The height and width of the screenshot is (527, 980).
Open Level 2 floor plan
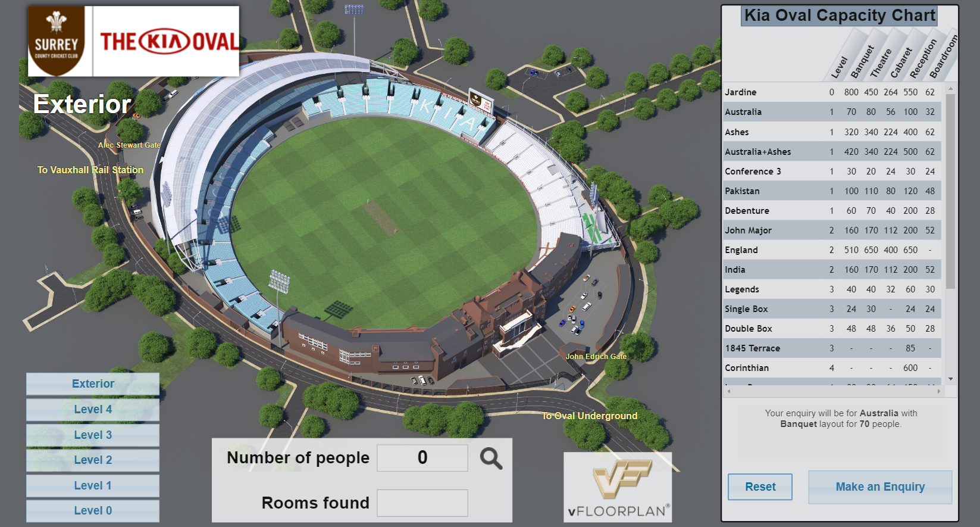point(93,460)
